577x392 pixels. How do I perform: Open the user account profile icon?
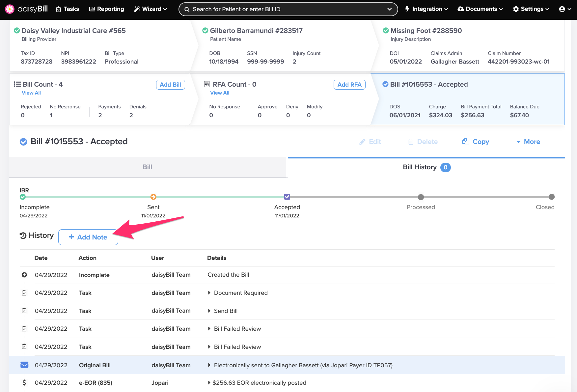coord(562,9)
